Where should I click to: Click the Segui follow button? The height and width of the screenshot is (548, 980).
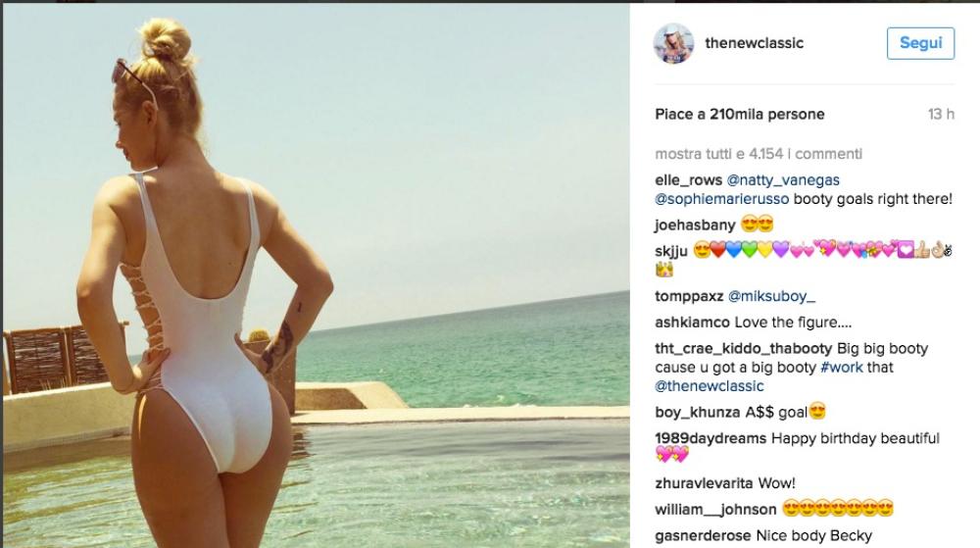[x=920, y=43]
